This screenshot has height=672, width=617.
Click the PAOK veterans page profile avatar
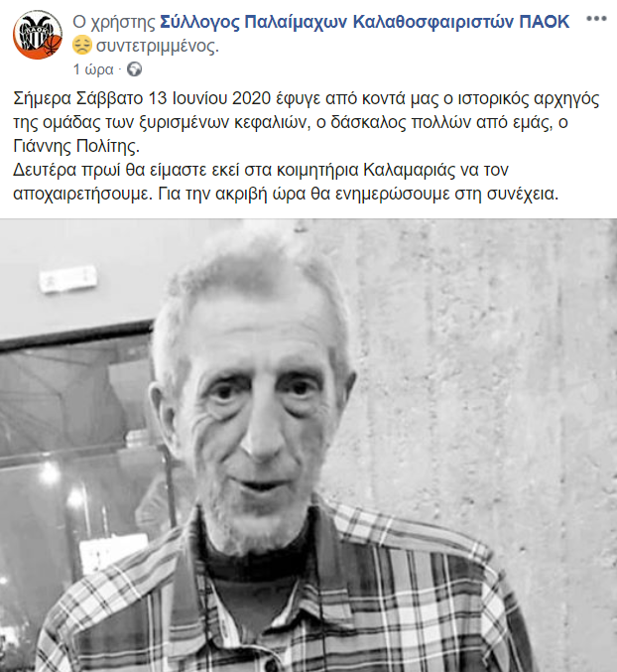38,35
